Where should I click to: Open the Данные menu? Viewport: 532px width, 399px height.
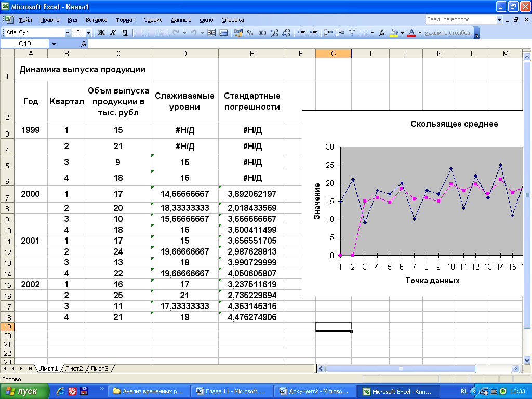[181, 20]
